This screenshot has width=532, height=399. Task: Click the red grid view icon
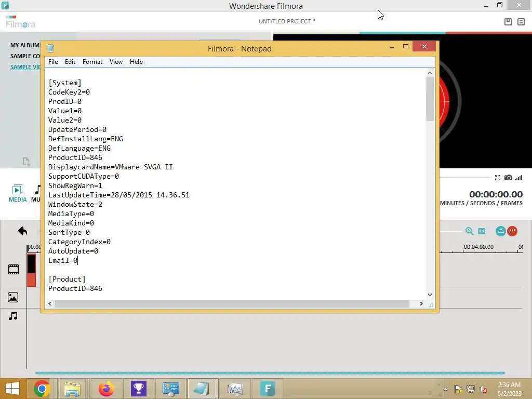512,231
